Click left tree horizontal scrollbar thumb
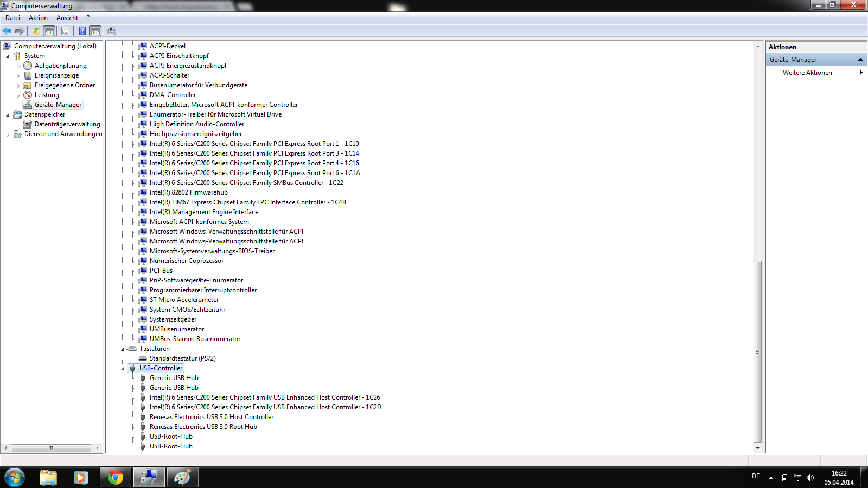Viewport: 868px width, 488px height. [51, 448]
